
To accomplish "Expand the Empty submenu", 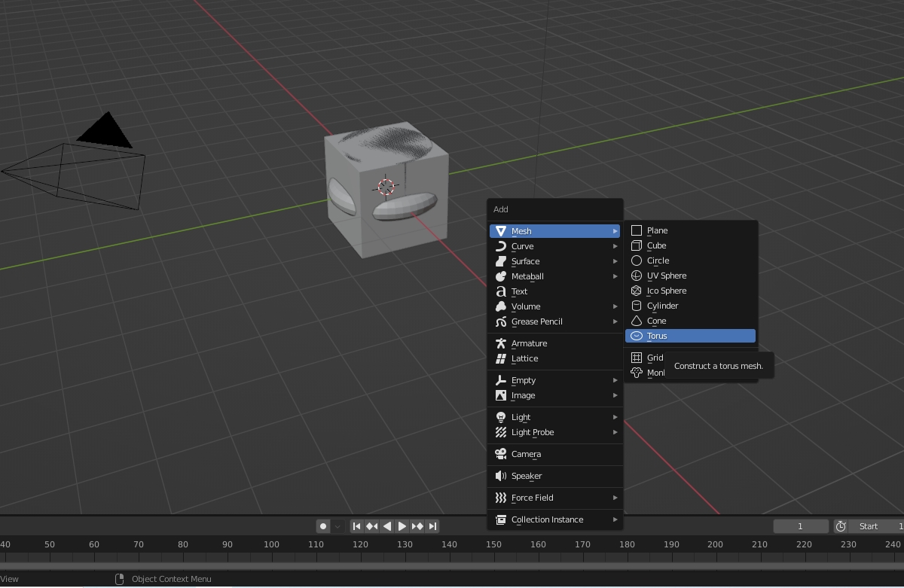I will pyautogui.click(x=554, y=380).
